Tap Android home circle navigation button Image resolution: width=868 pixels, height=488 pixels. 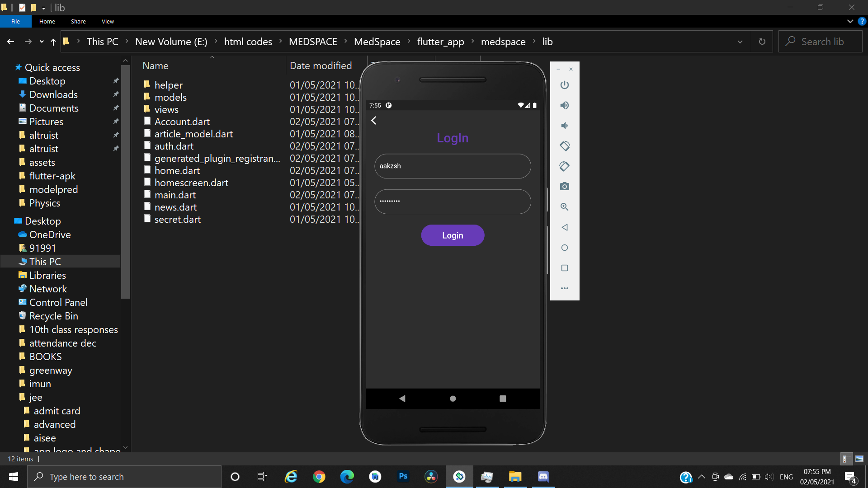pyautogui.click(x=453, y=399)
